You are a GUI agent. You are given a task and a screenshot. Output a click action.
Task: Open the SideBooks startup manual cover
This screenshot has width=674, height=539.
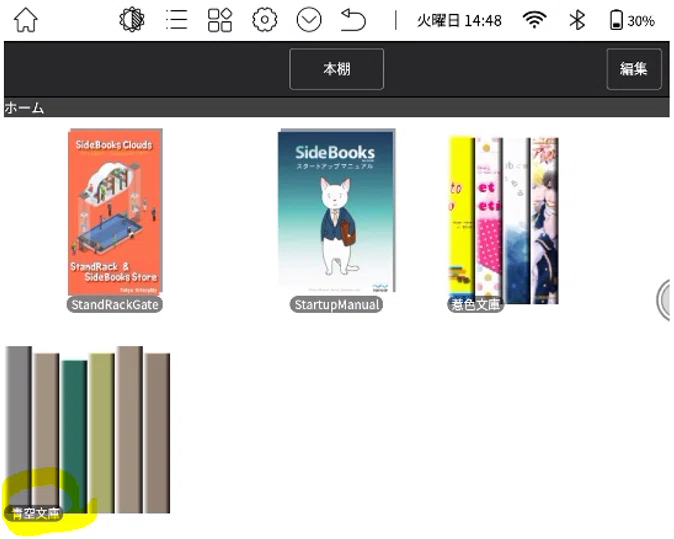click(336, 211)
